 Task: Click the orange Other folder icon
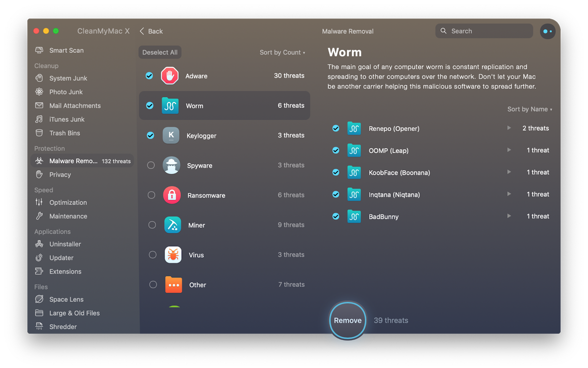tap(174, 285)
